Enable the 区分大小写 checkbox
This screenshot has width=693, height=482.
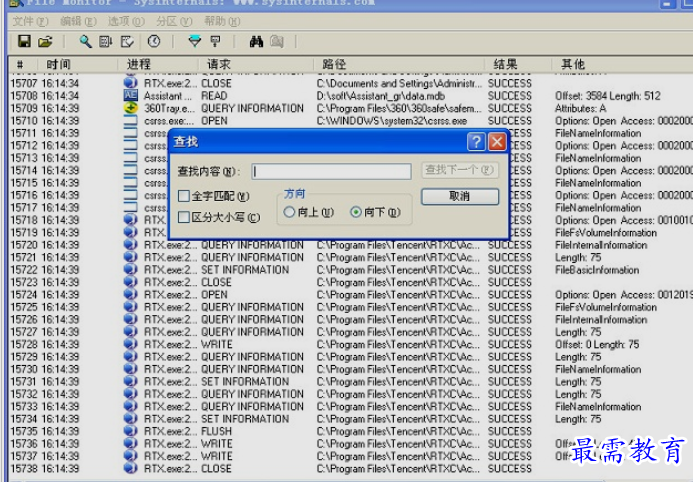pyautogui.click(x=184, y=217)
